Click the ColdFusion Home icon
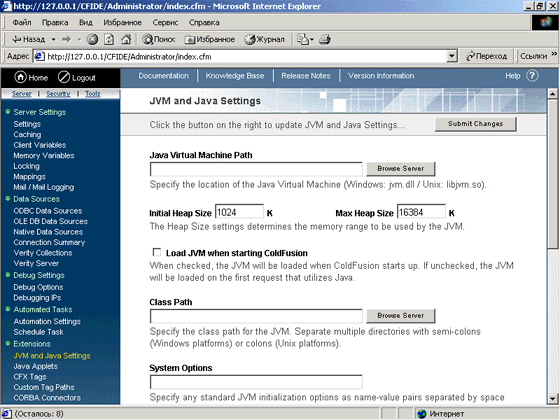Screen dimensions: 560x420 (x=20, y=77)
